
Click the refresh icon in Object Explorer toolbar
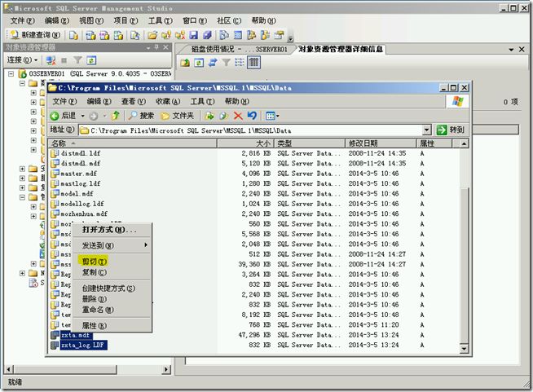click(x=91, y=60)
